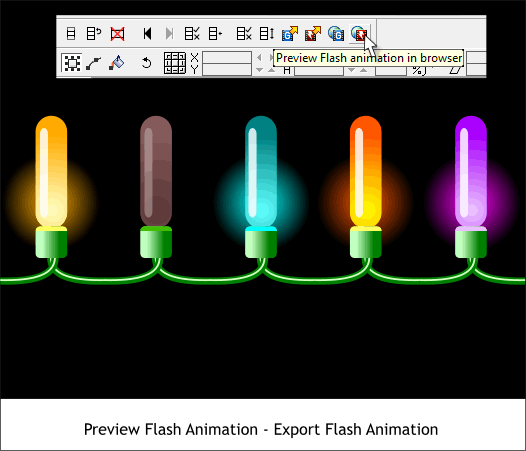Preview animated GIF in browser globe icon
The image size is (526, 451).
coord(336,34)
